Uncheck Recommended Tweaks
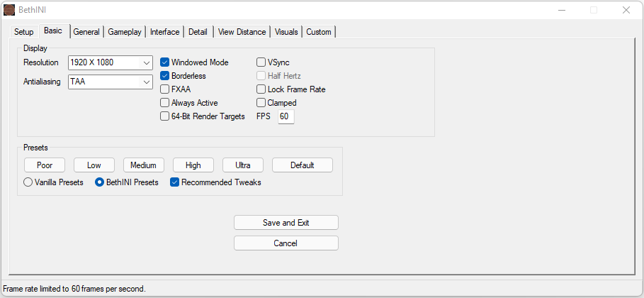Image resolution: width=644 pixels, height=298 pixels. coord(174,182)
